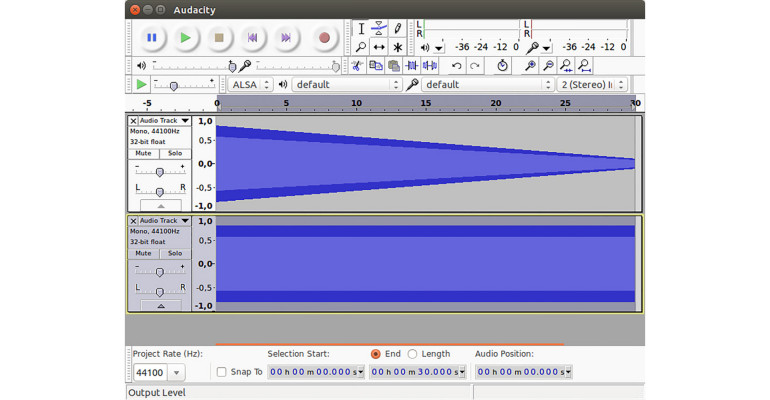Open playback meter dropdown arrow
This screenshot has width=770, height=400.
pos(439,48)
